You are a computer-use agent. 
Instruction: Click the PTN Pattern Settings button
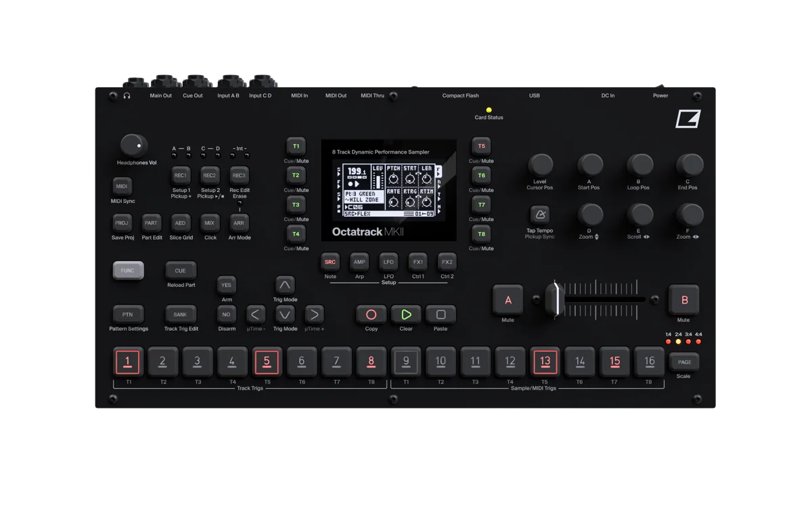click(128, 315)
